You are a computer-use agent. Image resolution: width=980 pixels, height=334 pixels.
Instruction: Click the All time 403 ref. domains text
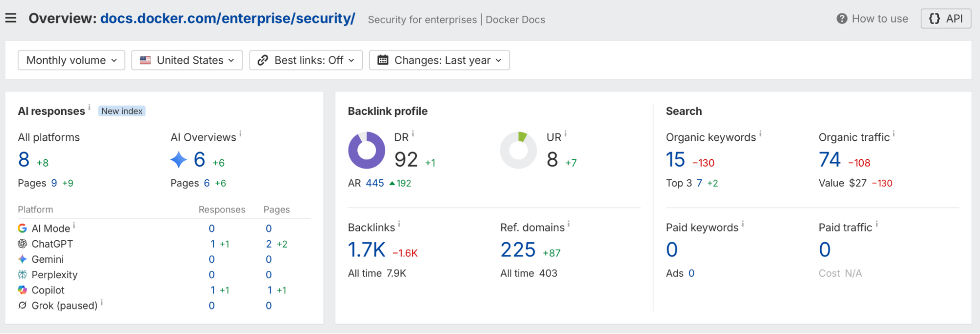(528, 273)
